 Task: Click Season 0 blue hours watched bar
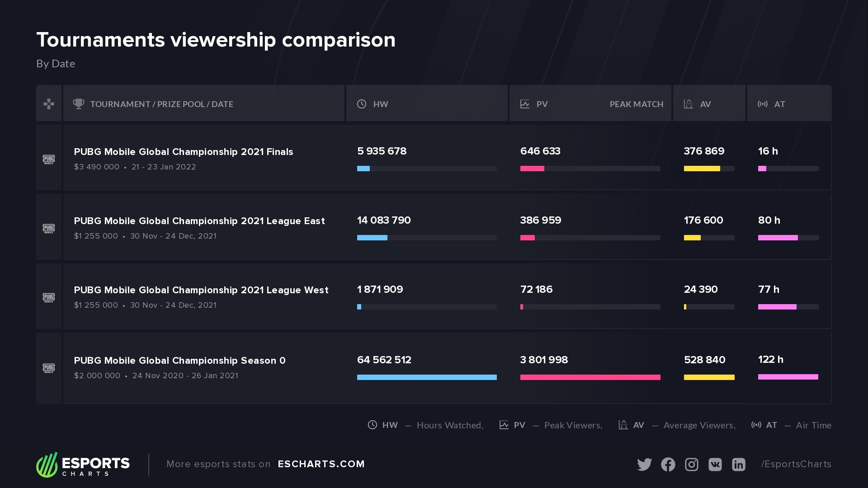pyautogui.click(x=427, y=377)
